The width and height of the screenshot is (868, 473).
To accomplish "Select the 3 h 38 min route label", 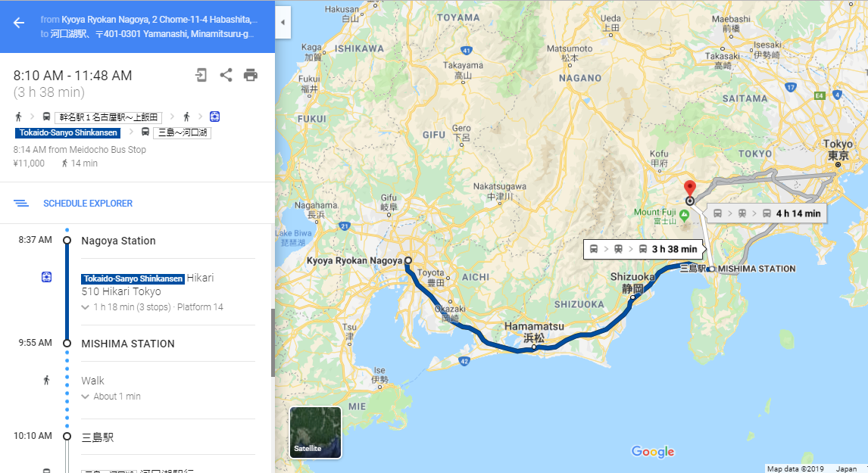I will click(644, 249).
